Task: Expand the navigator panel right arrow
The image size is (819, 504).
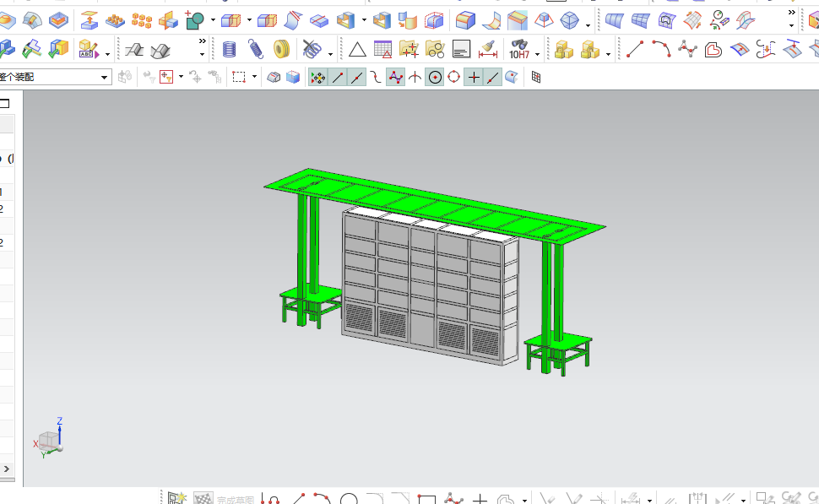Action: [6, 469]
